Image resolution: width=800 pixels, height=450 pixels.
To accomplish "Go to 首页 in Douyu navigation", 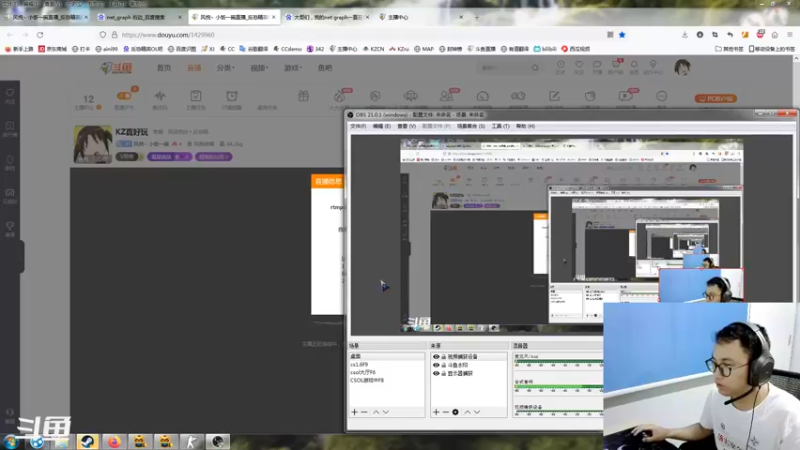I will [164, 68].
